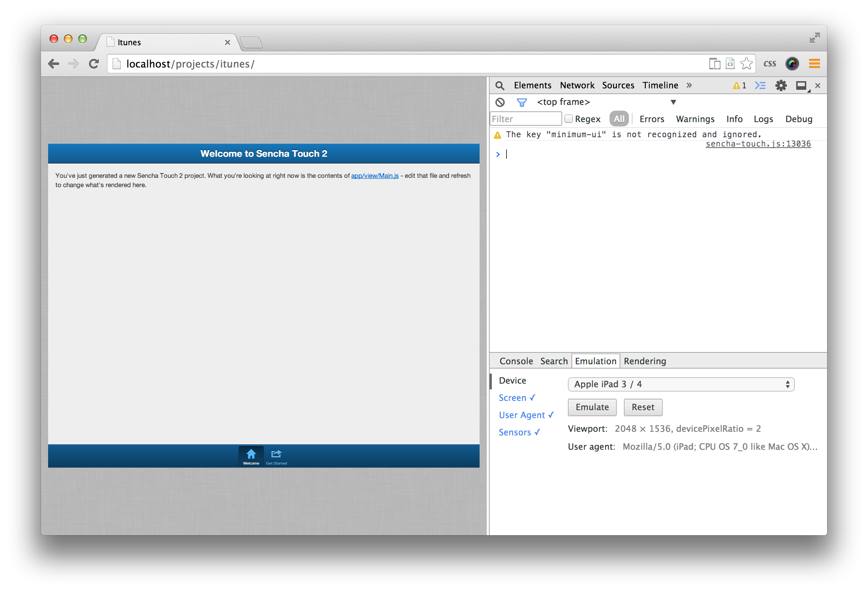Screen dimensions: 868x592
Task: Click the filter funnel icon in console
Action: (x=522, y=102)
